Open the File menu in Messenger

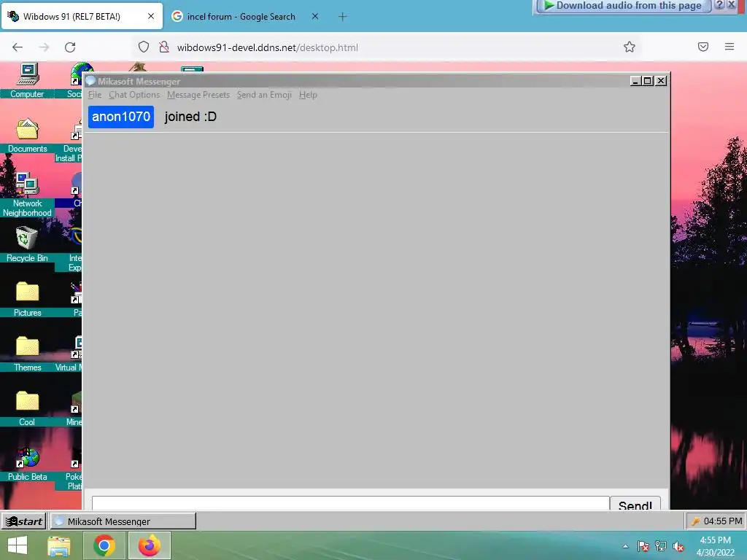coord(94,95)
